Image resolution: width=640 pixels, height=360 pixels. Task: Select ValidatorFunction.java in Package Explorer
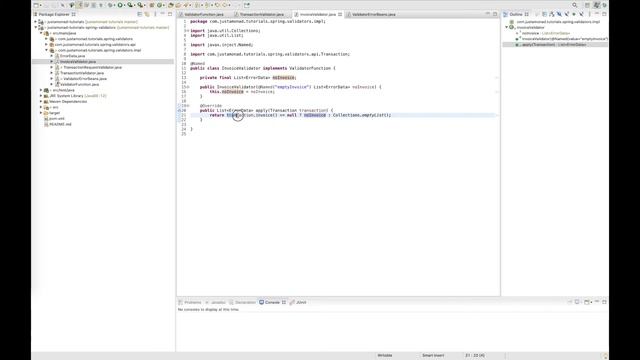79,84
